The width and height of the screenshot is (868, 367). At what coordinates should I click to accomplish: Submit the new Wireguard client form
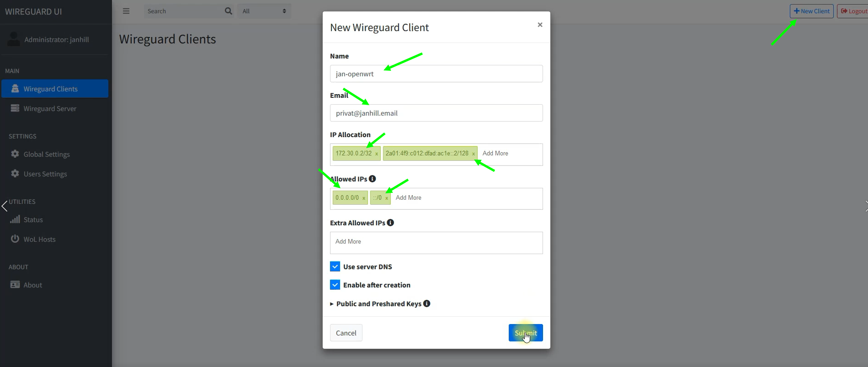click(x=525, y=333)
